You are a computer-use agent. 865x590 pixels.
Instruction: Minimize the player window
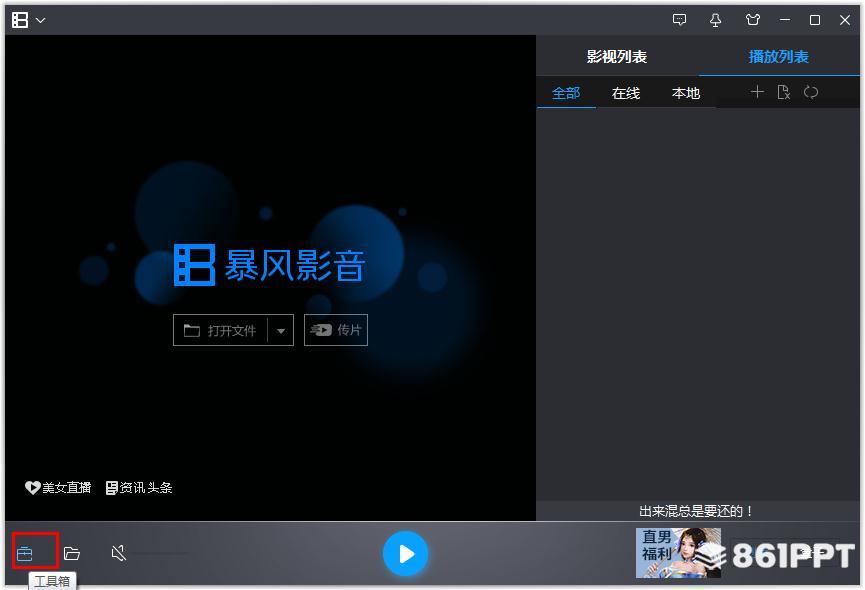click(x=785, y=20)
